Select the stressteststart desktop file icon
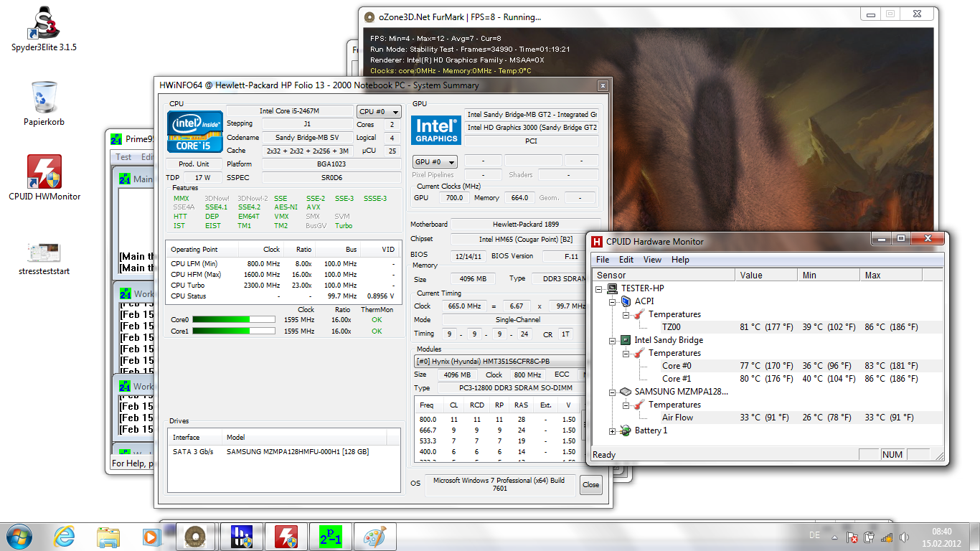The image size is (980, 551). [x=44, y=258]
